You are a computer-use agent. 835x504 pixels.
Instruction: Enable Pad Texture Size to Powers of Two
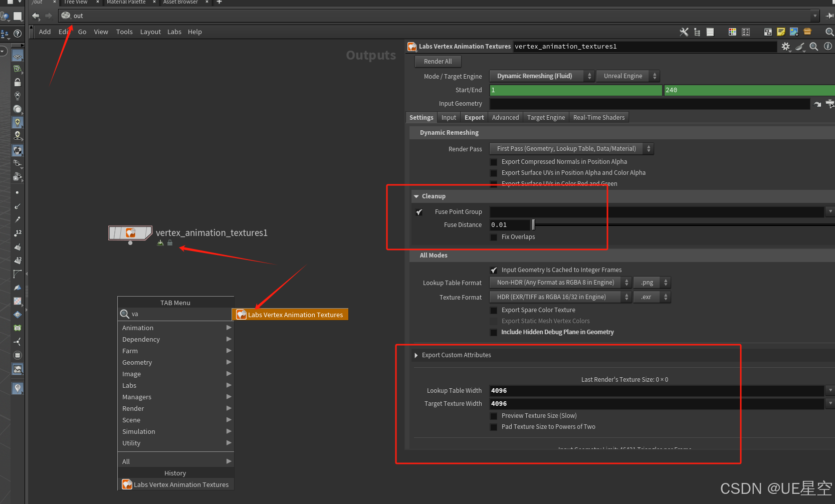[494, 427]
